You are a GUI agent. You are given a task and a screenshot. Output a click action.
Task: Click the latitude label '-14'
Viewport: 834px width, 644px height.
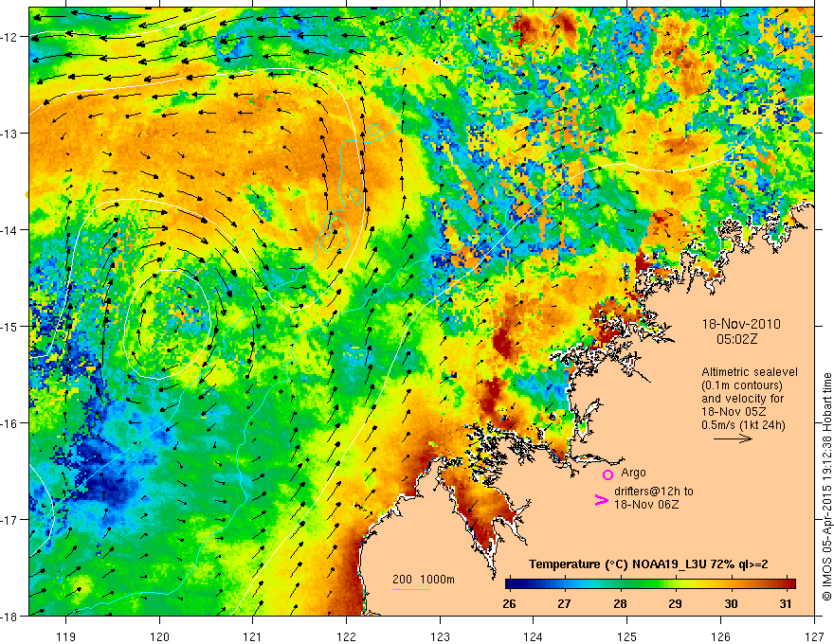(x=10, y=230)
